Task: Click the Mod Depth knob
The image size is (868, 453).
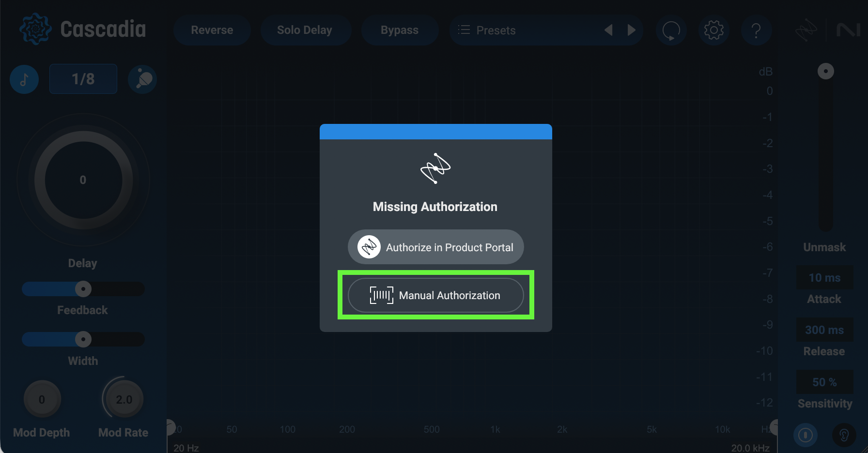Action: 42,399
